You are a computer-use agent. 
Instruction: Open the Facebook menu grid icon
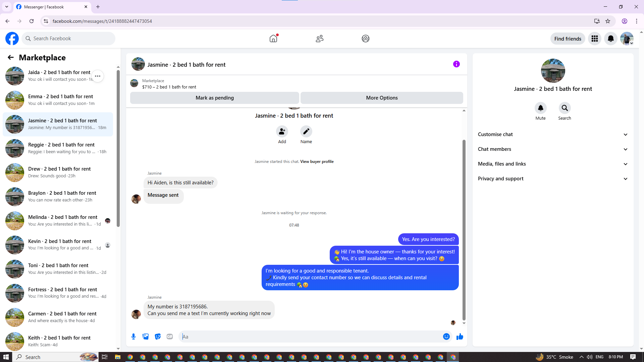coord(595,39)
